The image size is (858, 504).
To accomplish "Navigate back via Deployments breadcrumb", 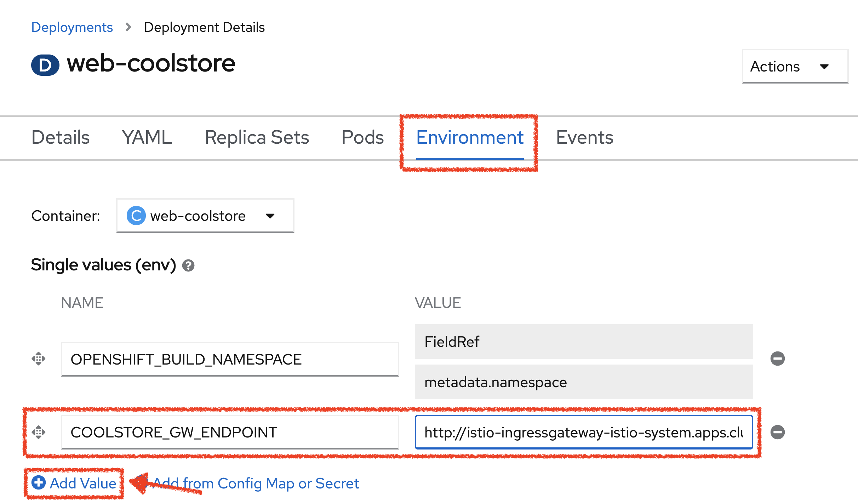I will (x=72, y=27).
